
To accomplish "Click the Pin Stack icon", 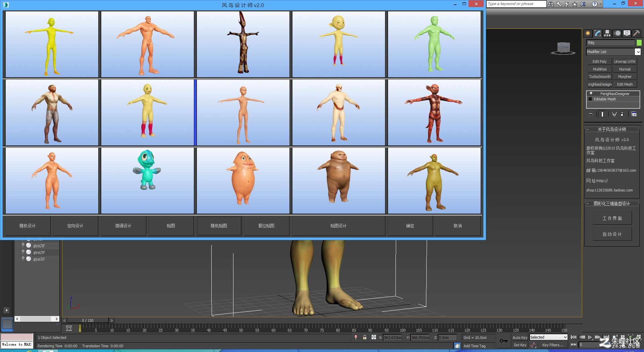I will point(591,114).
